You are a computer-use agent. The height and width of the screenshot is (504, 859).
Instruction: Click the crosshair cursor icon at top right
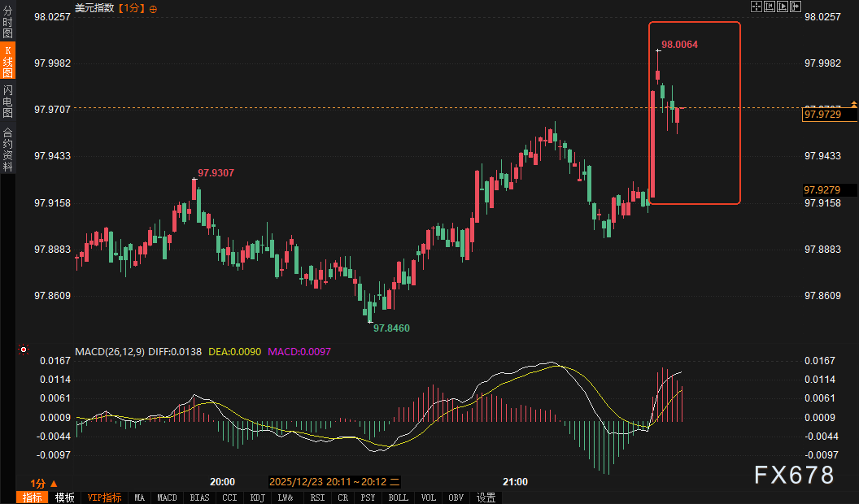[756, 7]
